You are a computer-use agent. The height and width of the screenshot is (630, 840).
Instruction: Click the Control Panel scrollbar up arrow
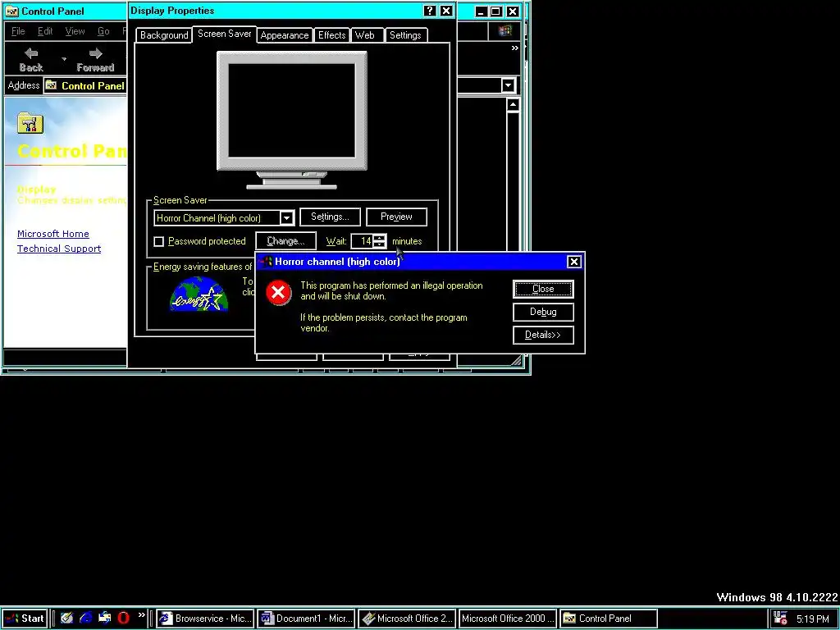pos(513,105)
